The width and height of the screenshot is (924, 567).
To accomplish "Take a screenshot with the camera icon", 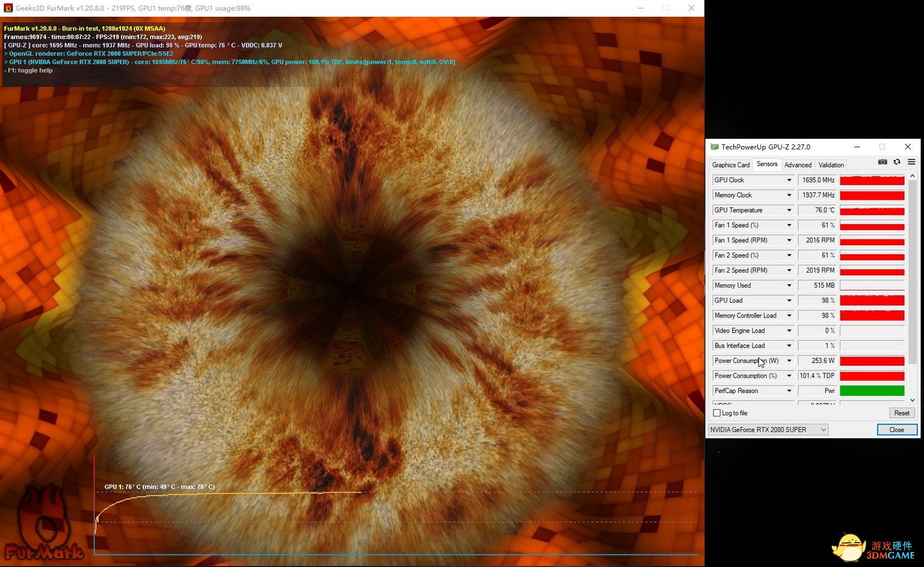I will click(883, 162).
